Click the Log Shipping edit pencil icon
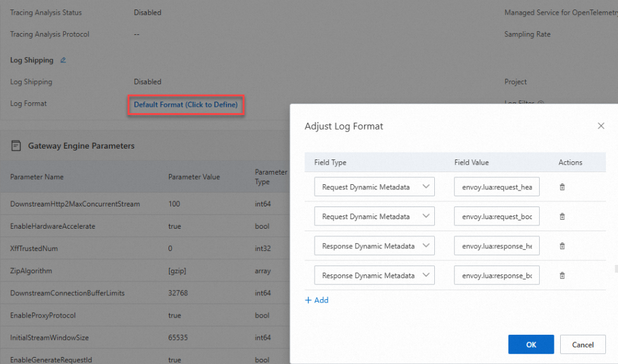Viewport: 618px width, 364px height. pyautogui.click(x=63, y=60)
